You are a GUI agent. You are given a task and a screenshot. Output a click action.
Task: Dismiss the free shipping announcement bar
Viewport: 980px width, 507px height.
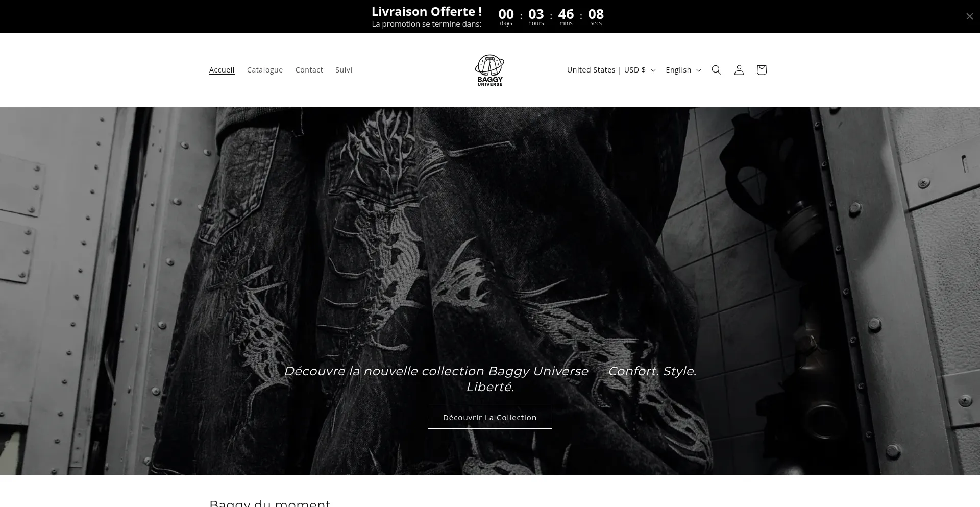(x=969, y=16)
